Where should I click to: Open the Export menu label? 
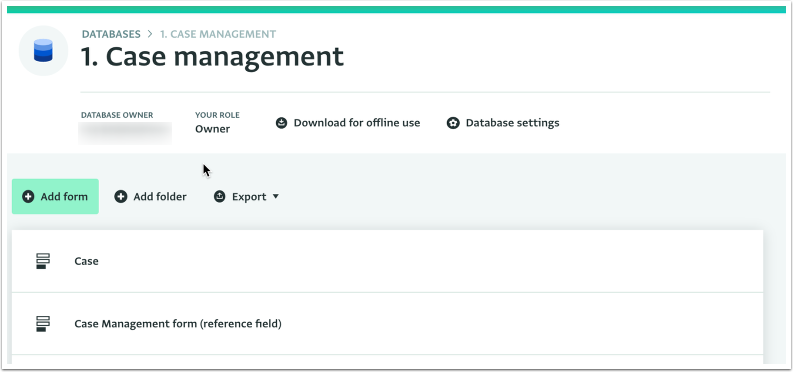click(249, 197)
